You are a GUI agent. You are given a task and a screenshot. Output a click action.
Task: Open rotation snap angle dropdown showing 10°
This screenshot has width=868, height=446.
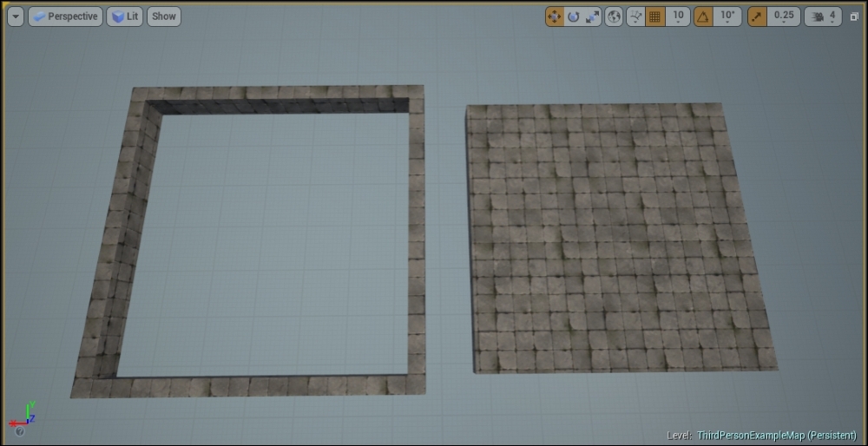pos(727,16)
